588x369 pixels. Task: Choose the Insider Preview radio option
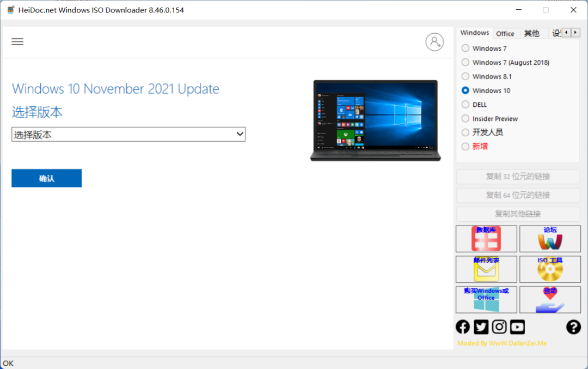pos(465,119)
